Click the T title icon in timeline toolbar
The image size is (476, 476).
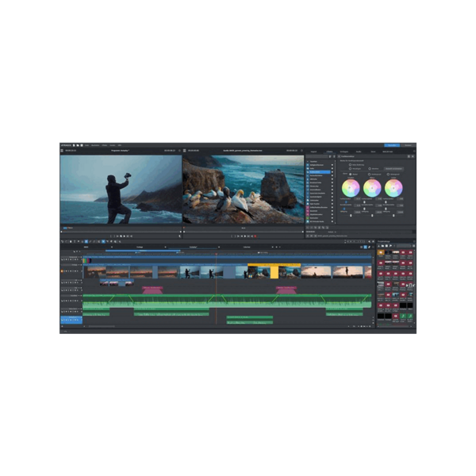click(x=75, y=241)
